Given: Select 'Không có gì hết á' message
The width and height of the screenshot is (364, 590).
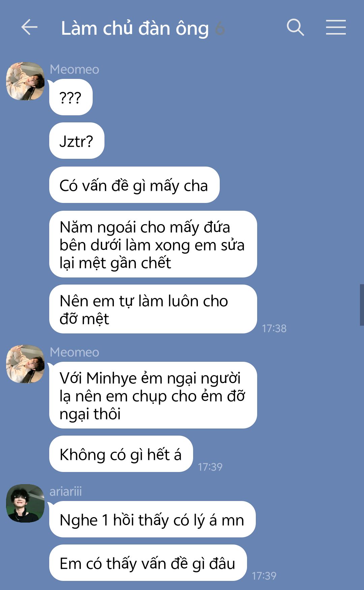Looking at the screenshot, I should point(121,454).
